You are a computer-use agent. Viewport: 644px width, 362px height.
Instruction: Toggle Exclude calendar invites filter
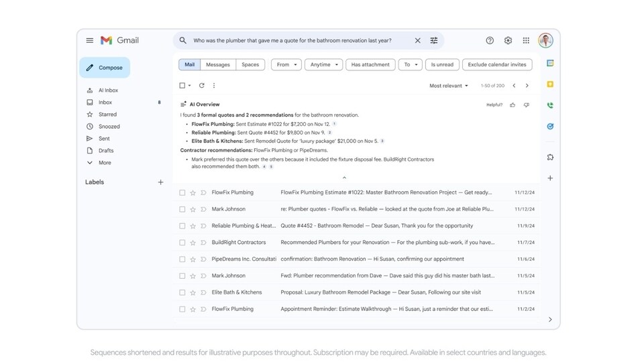pyautogui.click(x=497, y=64)
